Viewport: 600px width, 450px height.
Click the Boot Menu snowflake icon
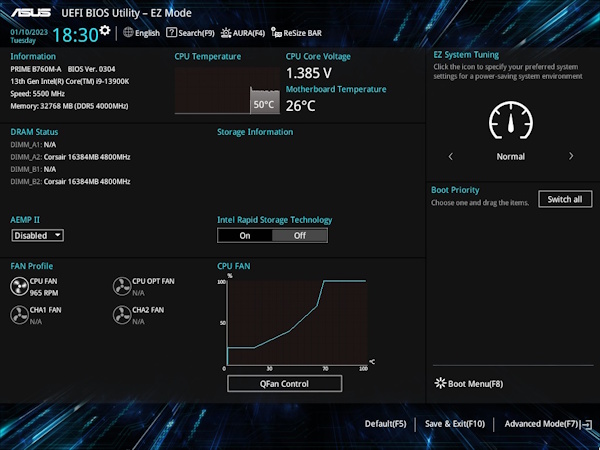(x=440, y=383)
